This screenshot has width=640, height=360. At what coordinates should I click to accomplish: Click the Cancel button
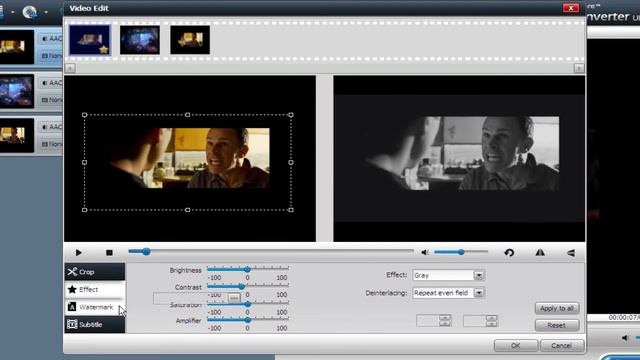point(562,345)
